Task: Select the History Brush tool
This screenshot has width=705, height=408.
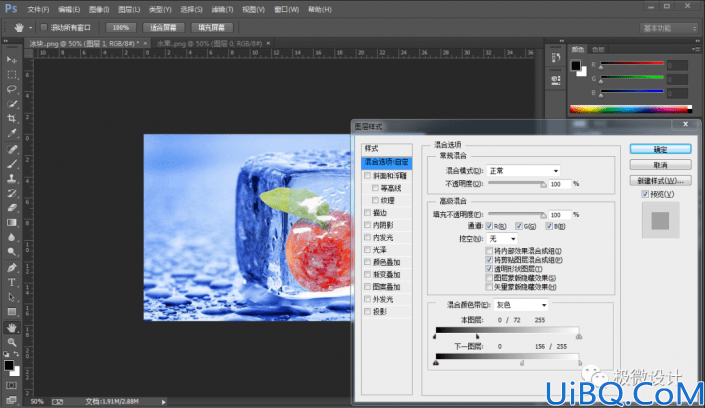Action: [12, 193]
